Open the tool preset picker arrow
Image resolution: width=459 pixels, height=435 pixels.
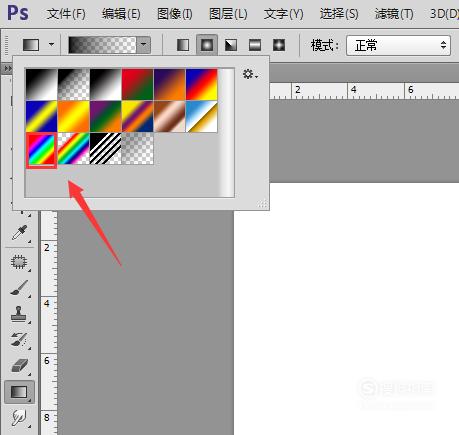coord(51,44)
